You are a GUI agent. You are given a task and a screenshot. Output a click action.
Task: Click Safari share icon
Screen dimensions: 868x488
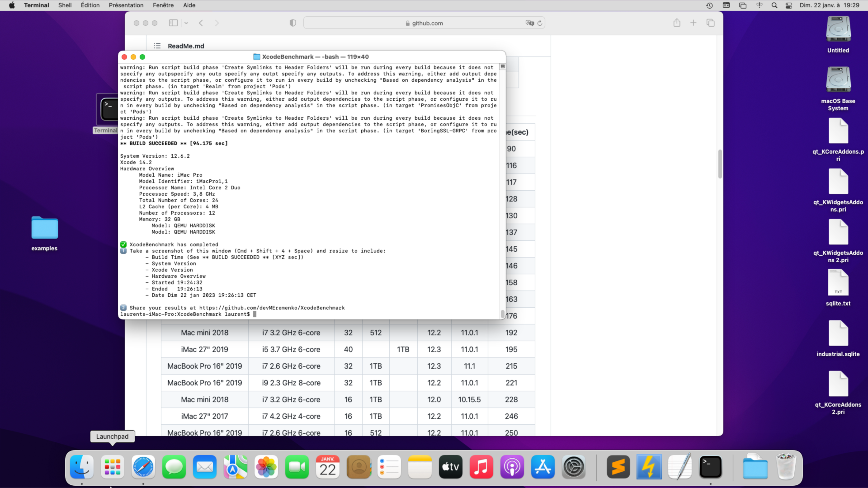coord(677,23)
